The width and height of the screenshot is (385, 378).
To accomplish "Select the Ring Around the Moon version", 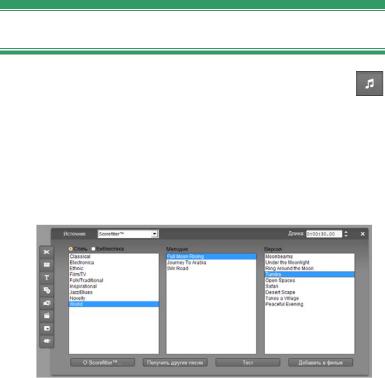I will point(309,268).
